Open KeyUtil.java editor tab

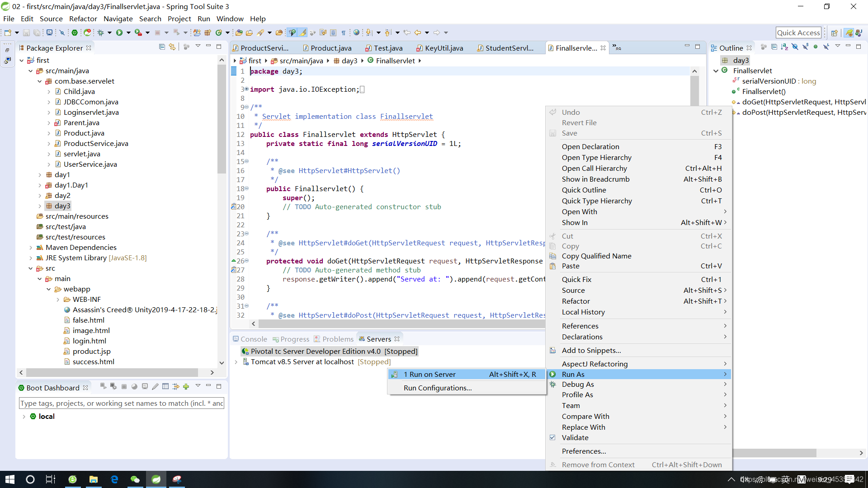(439, 48)
